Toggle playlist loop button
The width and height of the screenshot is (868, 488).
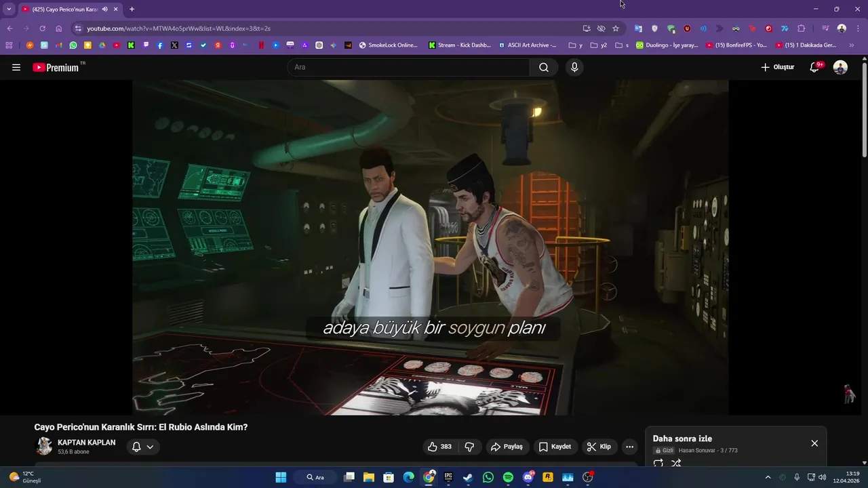click(x=658, y=464)
